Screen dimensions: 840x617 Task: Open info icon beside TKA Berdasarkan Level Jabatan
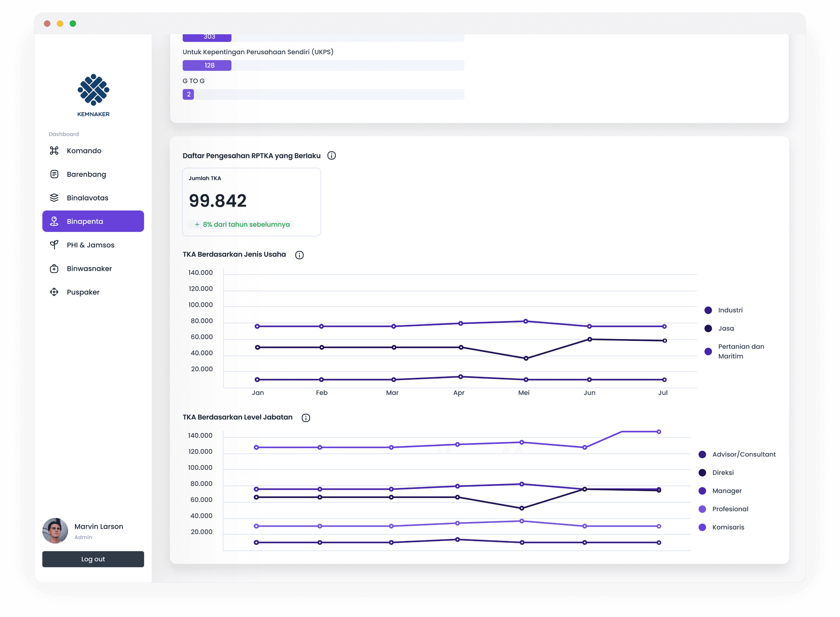306,417
